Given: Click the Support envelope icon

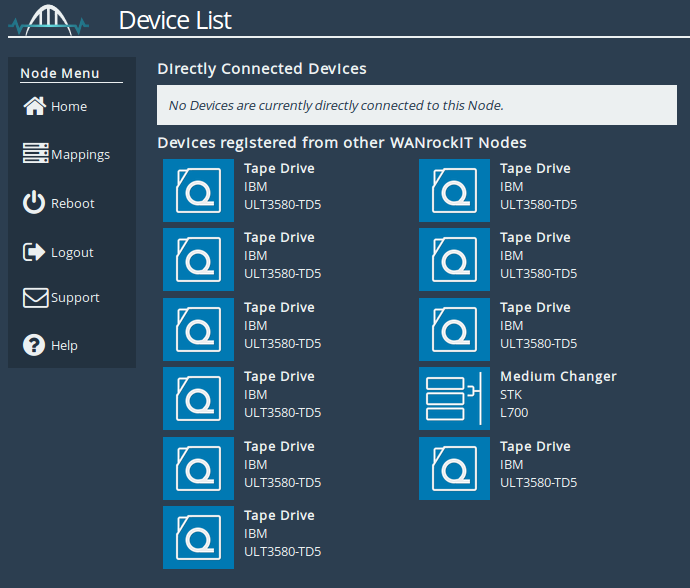Looking at the screenshot, I should click(35, 298).
